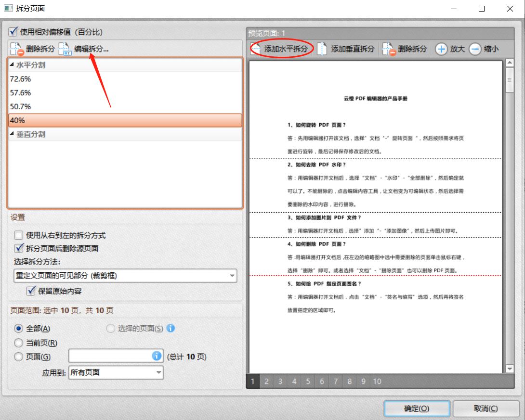Image resolution: width=525 pixels, height=420 pixels.
Task: Zoom in with the 放大 button
Action: pos(450,49)
